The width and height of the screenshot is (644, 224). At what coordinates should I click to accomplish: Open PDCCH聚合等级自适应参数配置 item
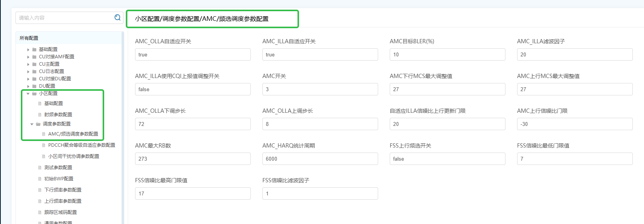(x=81, y=145)
